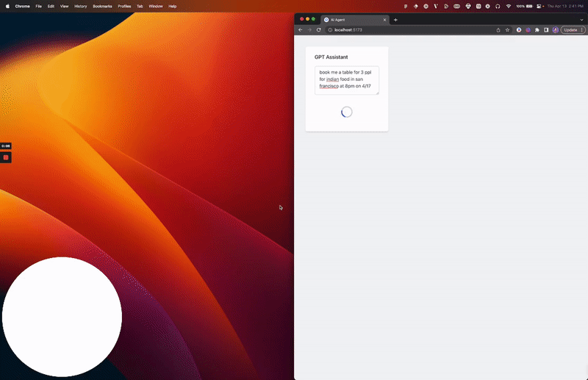Click the loading spinner
This screenshot has width=588, height=380.
[346, 112]
